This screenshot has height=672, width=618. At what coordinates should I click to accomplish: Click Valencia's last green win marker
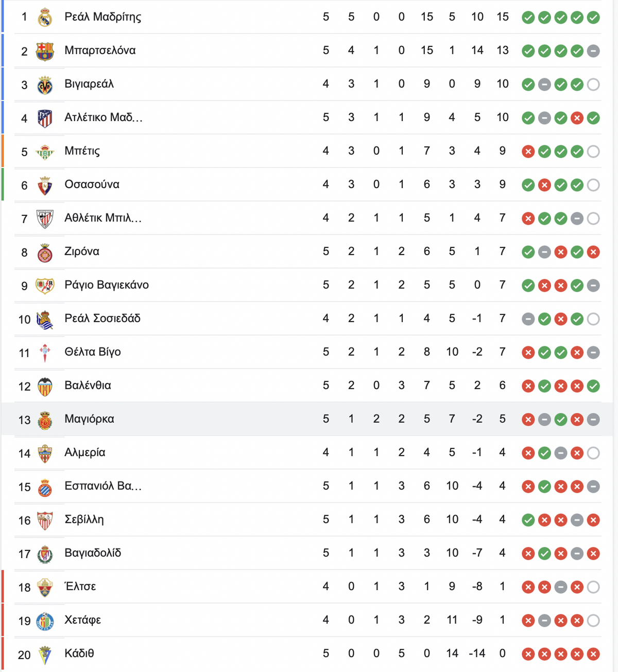pos(593,386)
